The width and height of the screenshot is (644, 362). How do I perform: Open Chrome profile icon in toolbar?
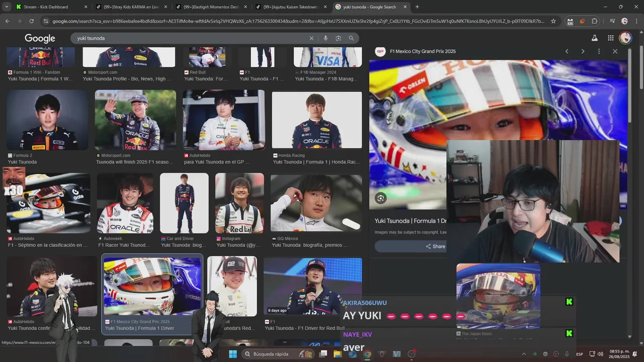[x=624, y=21]
